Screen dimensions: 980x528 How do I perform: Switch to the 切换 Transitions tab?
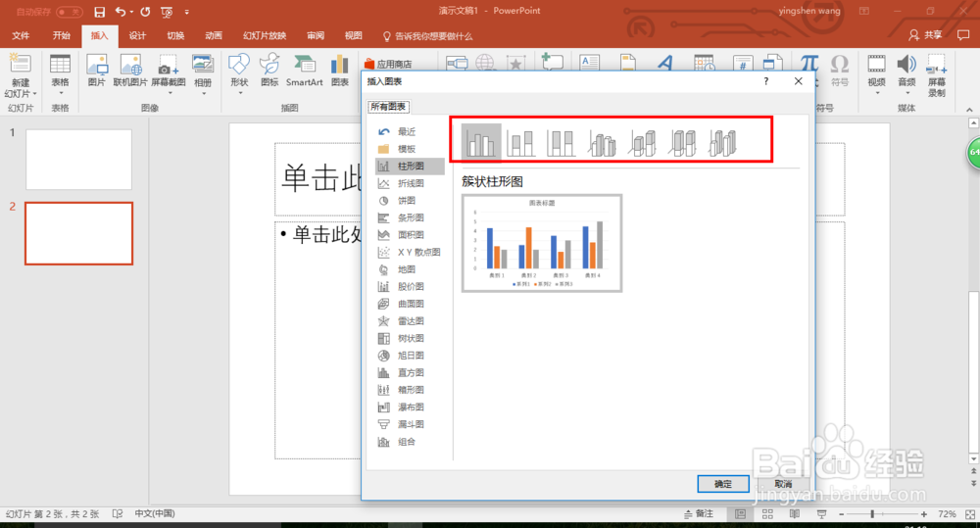coord(175,35)
